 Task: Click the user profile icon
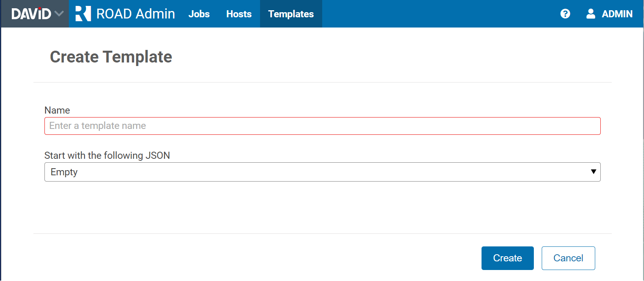[x=590, y=14]
